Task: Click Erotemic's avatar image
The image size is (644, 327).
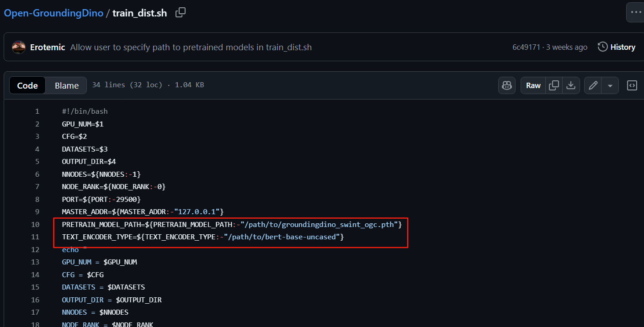Action: [x=18, y=47]
